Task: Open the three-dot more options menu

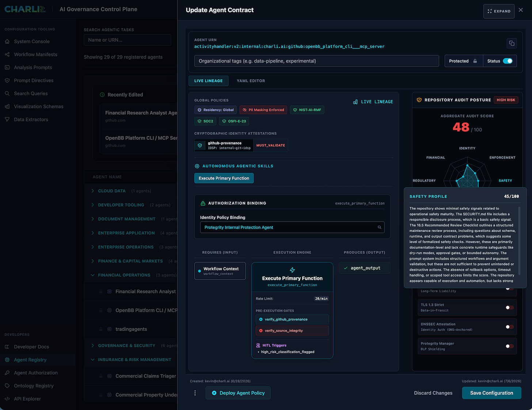Action: pos(195,393)
